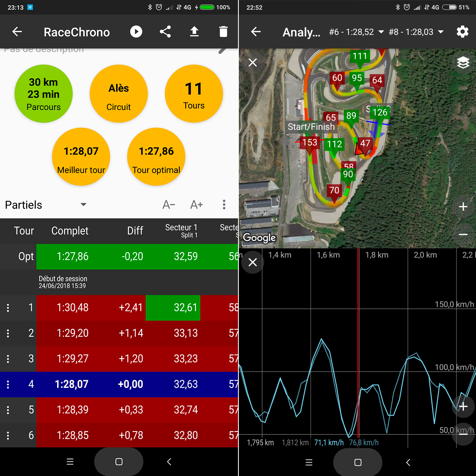Viewport: 476px width, 476px height.
Task: Tap the 111 speed marker on map
Action: [x=360, y=56]
